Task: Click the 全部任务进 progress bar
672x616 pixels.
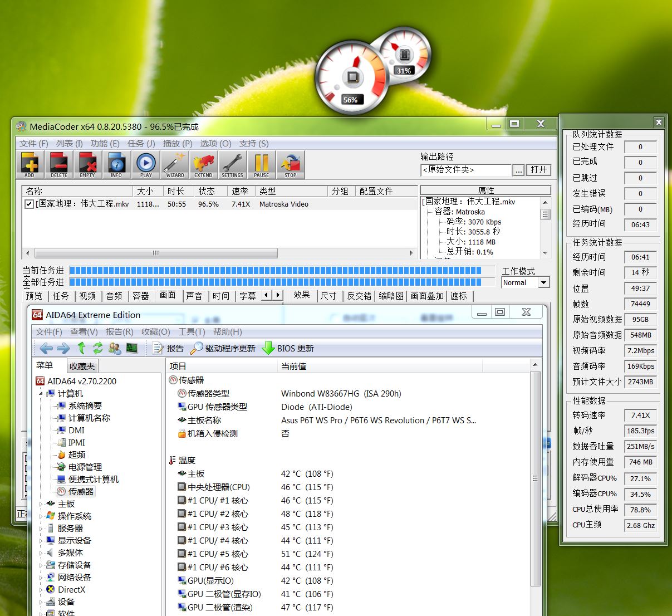Action: (x=282, y=282)
